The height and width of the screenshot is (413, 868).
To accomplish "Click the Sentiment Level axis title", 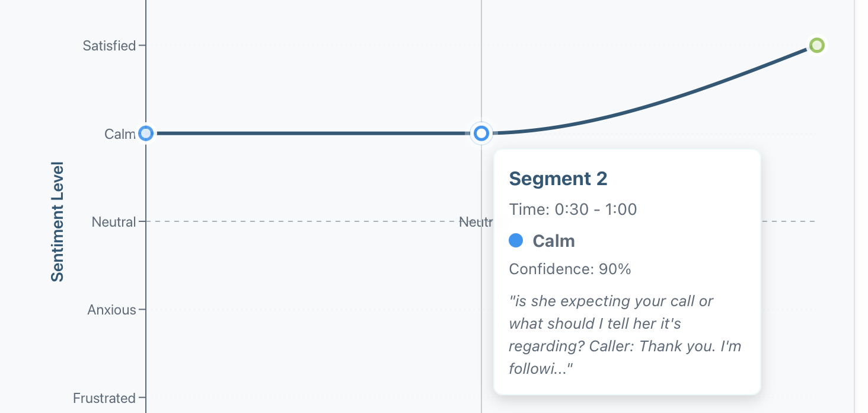I will (x=58, y=221).
